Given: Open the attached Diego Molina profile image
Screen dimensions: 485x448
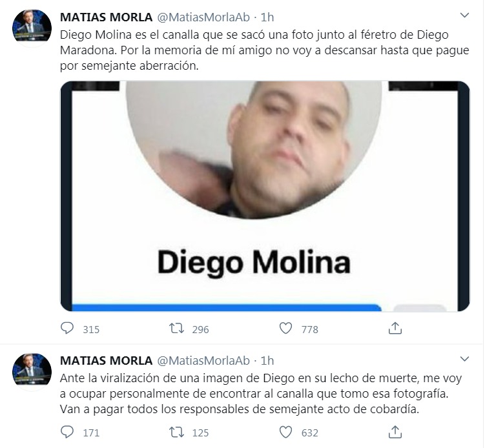Looking at the screenshot, I should [x=265, y=196].
